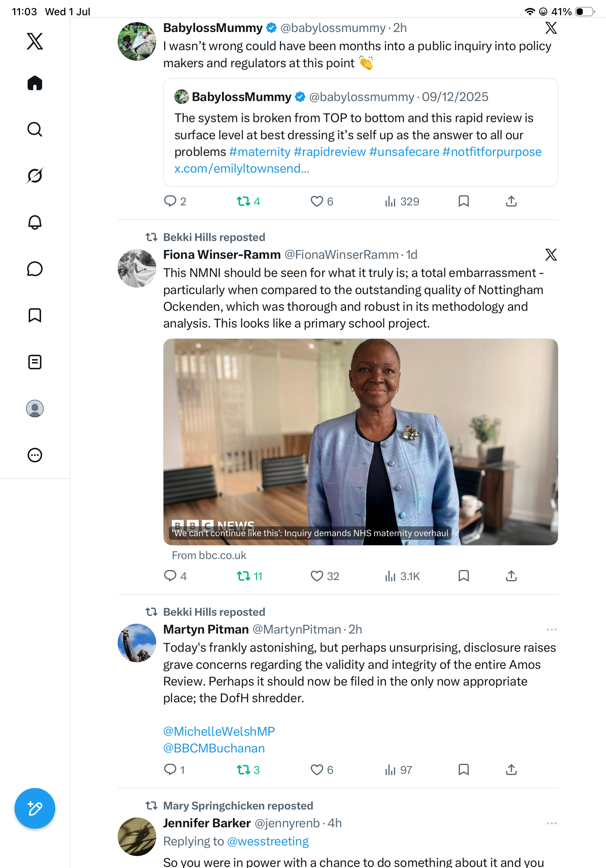This screenshot has height=868, width=606.
Task: Open more options on Martyn Pitman's post
Action: [552, 630]
